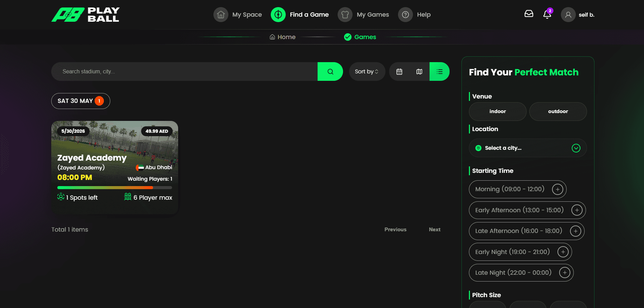Click the 6 Player max text

click(153, 198)
